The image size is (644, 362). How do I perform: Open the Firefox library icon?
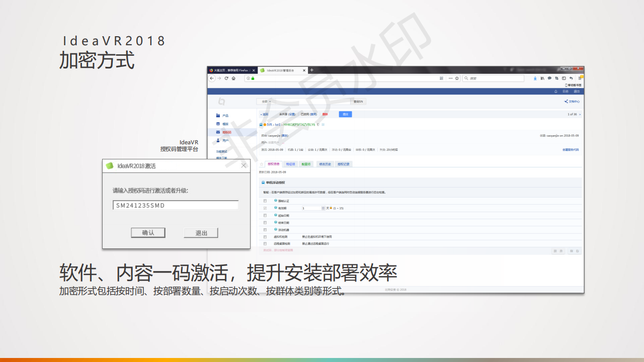(542, 78)
